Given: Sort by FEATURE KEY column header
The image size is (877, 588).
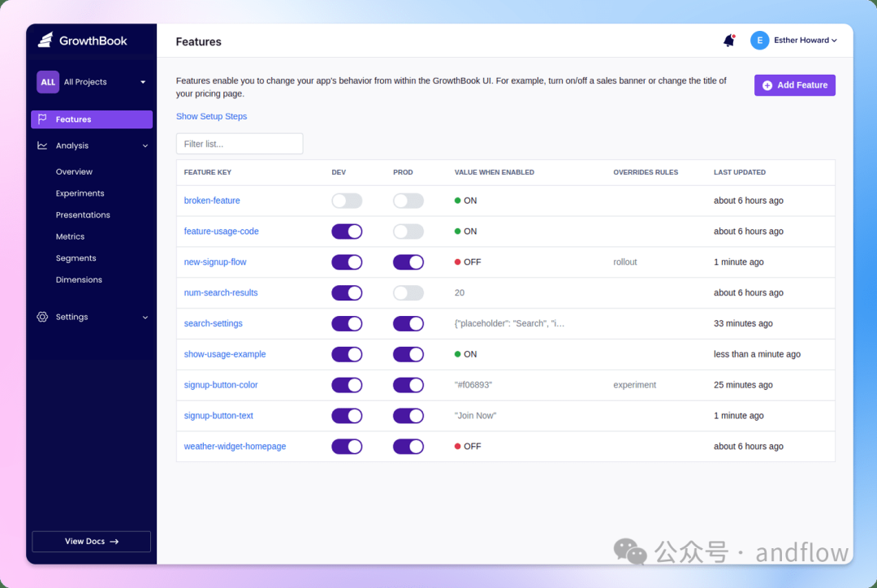Looking at the screenshot, I should (x=208, y=172).
